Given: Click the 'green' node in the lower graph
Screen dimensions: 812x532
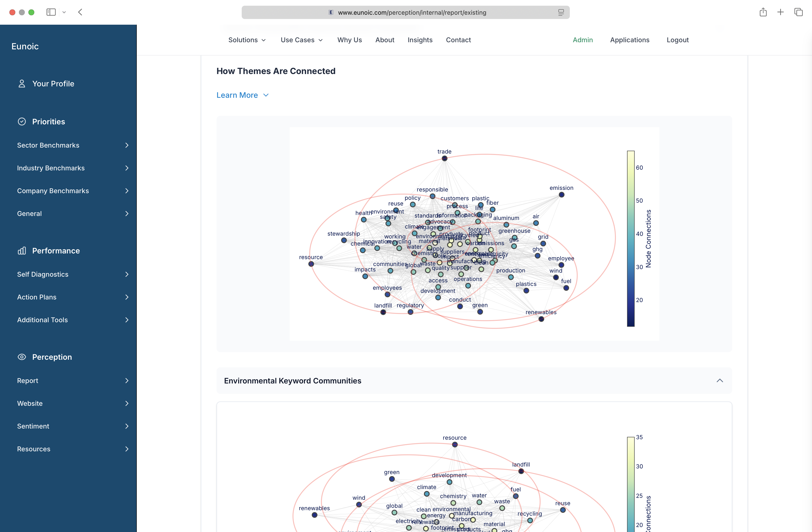Looking at the screenshot, I should click(392, 479).
